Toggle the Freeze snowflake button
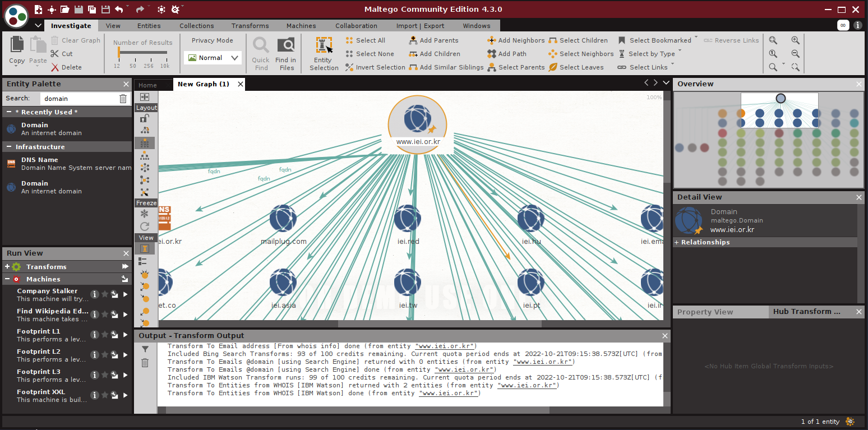This screenshot has height=430, width=868. click(x=145, y=214)
